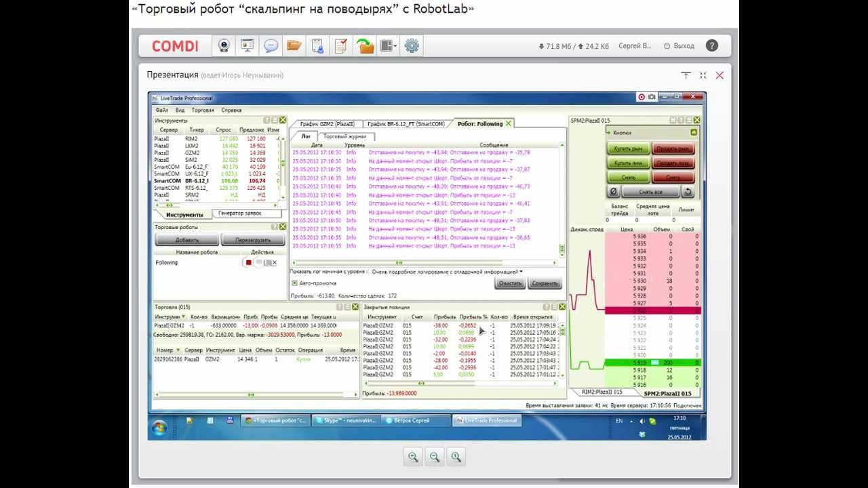Open the presentation board icon in COMDI toolbar
This screenshot has height=488, width=868.
click(247, 46)
